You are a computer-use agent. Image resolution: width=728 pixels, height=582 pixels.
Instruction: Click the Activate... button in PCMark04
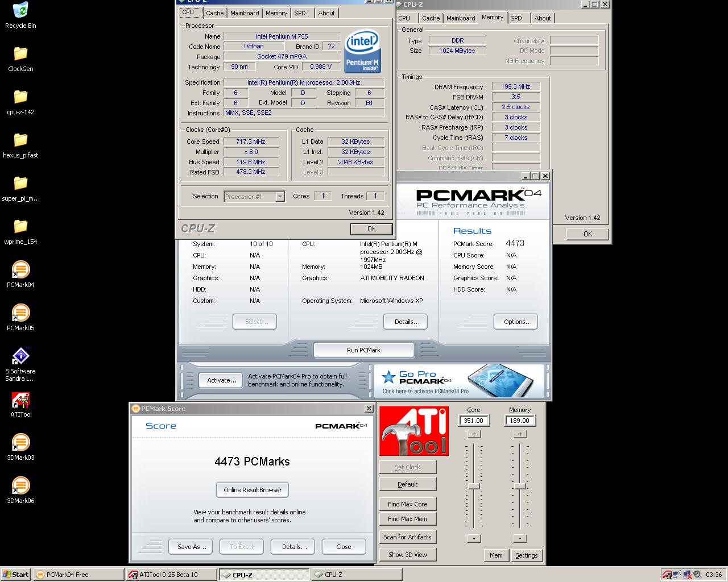pyautogui.click(x=221, y=380)
